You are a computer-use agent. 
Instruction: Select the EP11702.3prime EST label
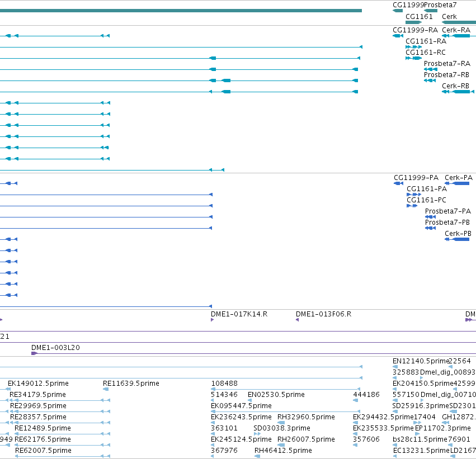(442, 428)
